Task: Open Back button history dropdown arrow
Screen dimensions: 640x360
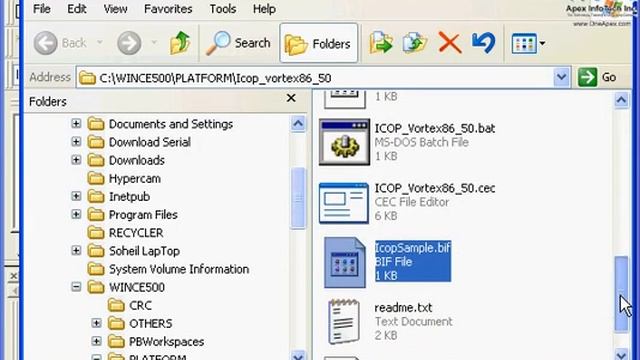Action: tap(100, 42)
